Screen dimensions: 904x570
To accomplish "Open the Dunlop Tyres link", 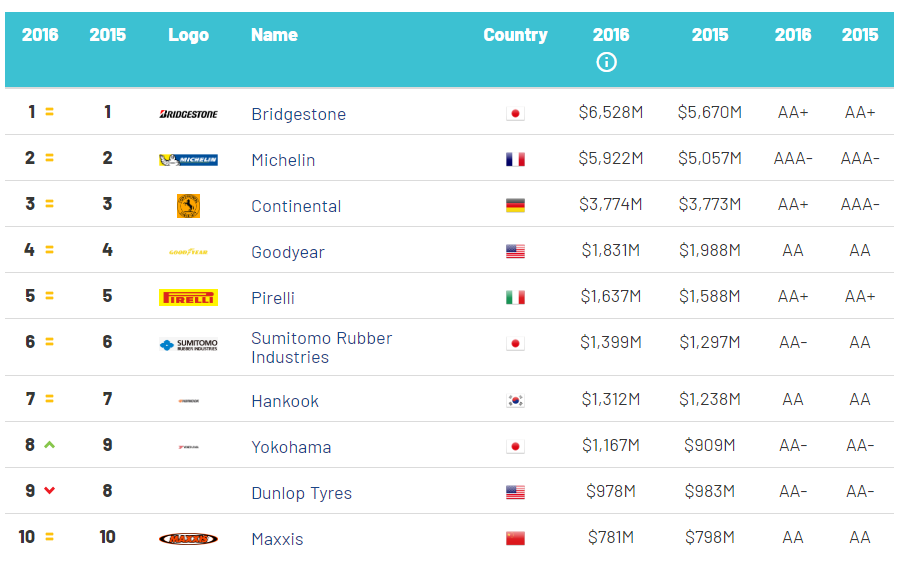I will [x=302, y=493].
